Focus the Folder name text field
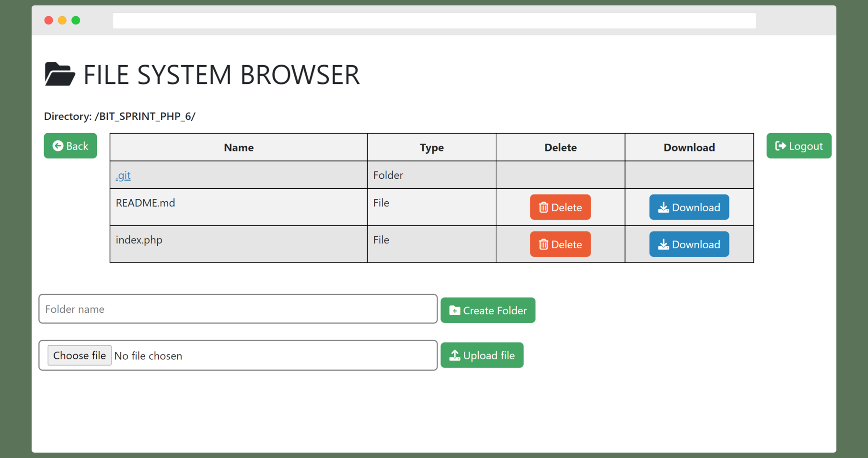The image size is (868, 458). [238, 309]
